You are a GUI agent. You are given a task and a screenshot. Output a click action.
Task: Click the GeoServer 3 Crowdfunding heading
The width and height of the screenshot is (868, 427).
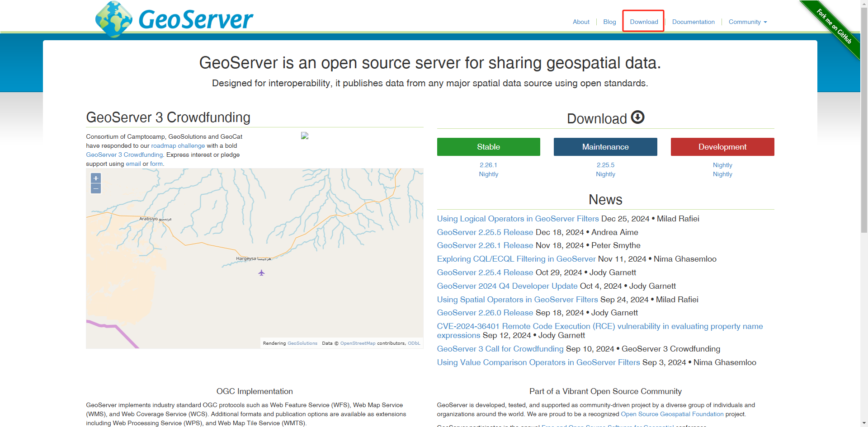(168, 117)
